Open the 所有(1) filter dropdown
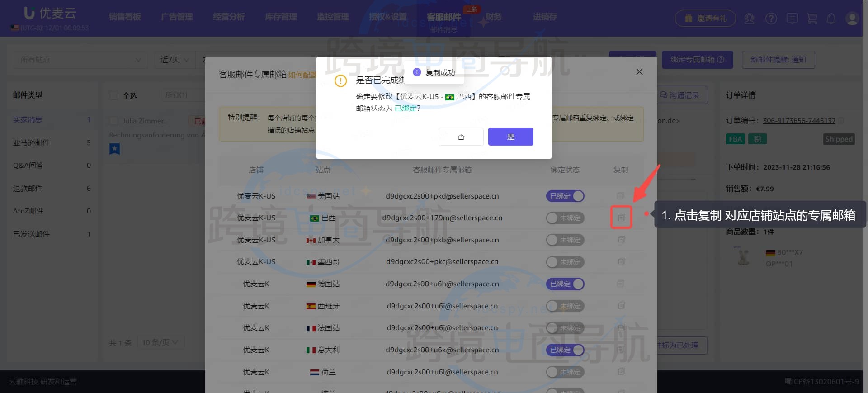868x393 pixels. click(183, 95)
